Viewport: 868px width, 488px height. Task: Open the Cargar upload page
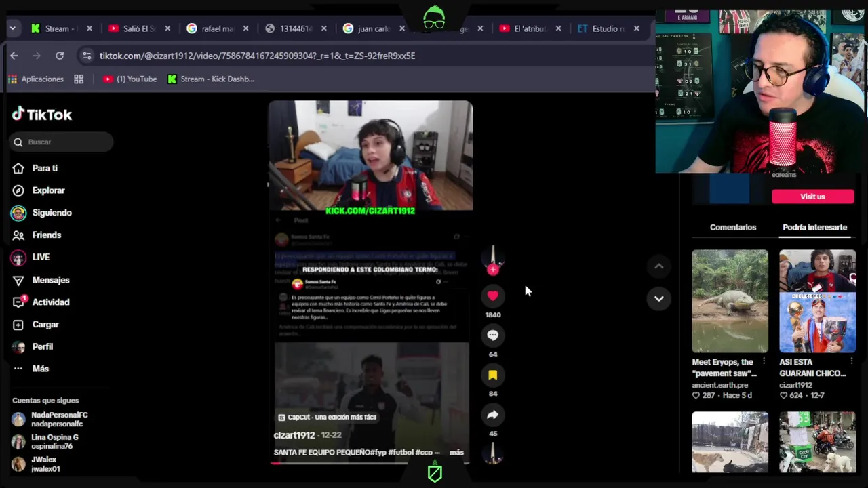point(36,325)
